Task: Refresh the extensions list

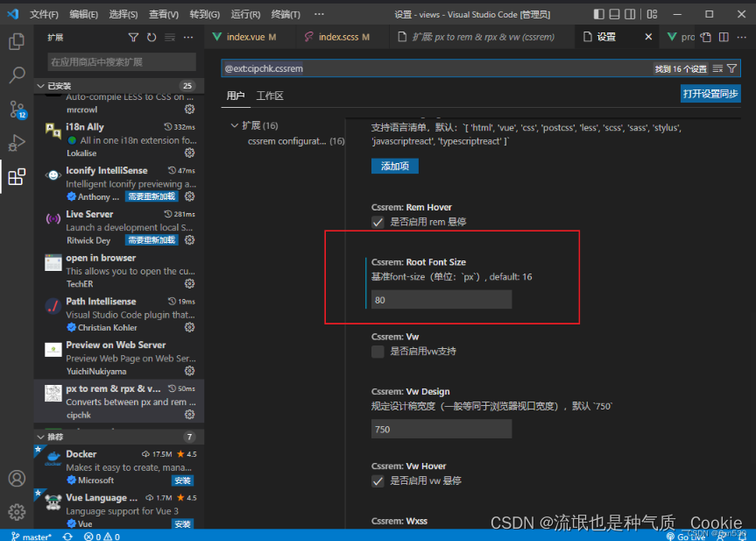Action: [x=152, y=37]
